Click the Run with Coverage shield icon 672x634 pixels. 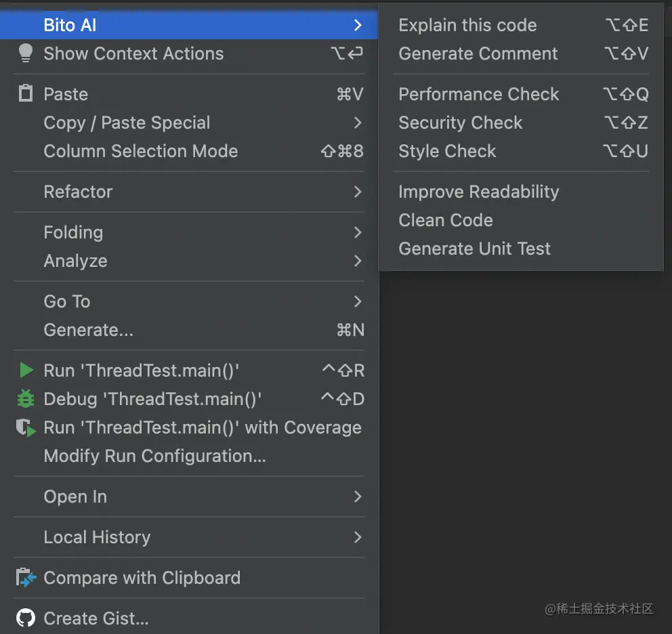pyautogui.click(x=26, y=427)
